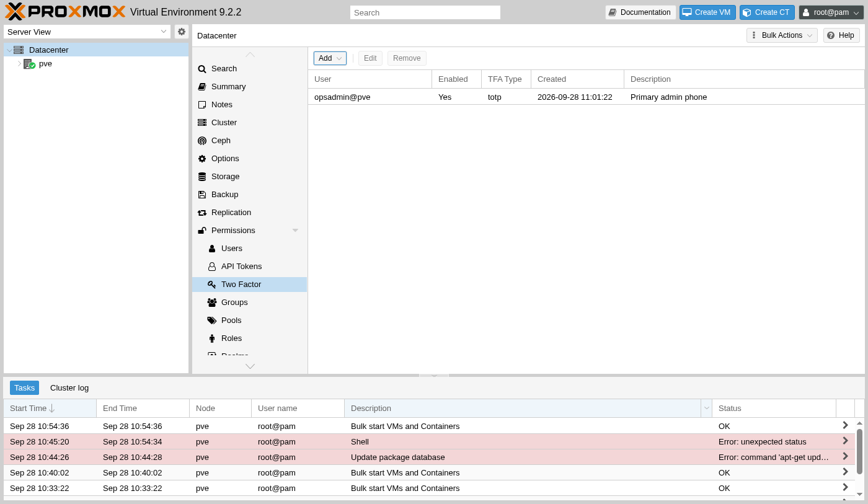Viewport: 868px width, 504px height.
Task: Click the Replication arrows icon
Action: [x=202, y=213]
